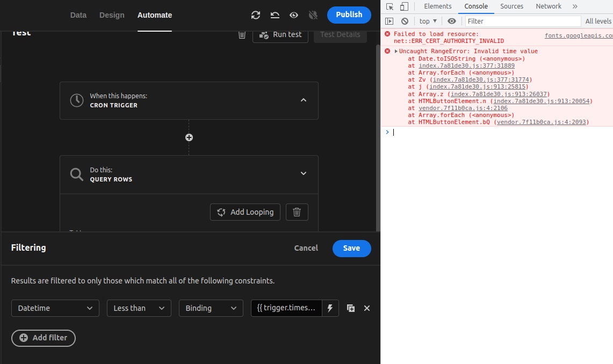
Task: Add a new filter constraint
Action: 43,338
